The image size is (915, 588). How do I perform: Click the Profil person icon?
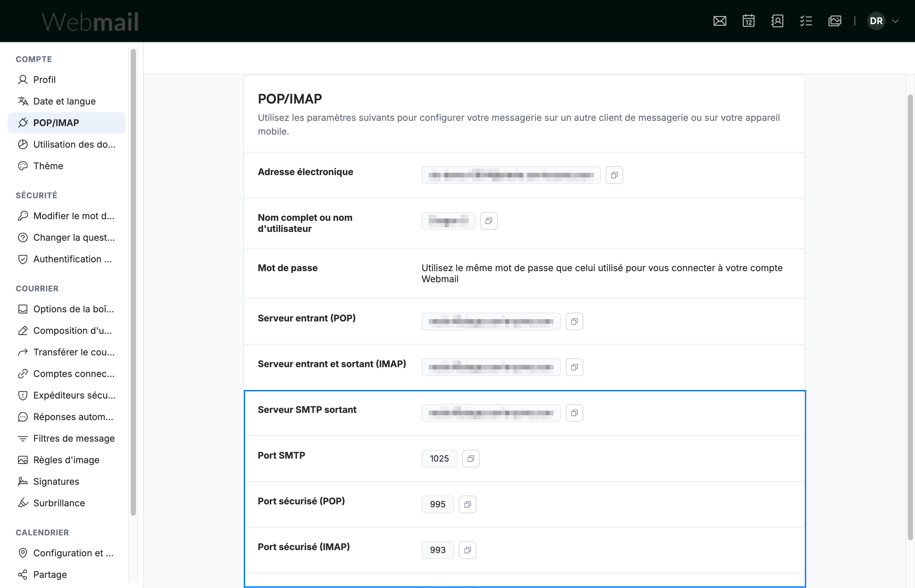(x=23, y=80)
